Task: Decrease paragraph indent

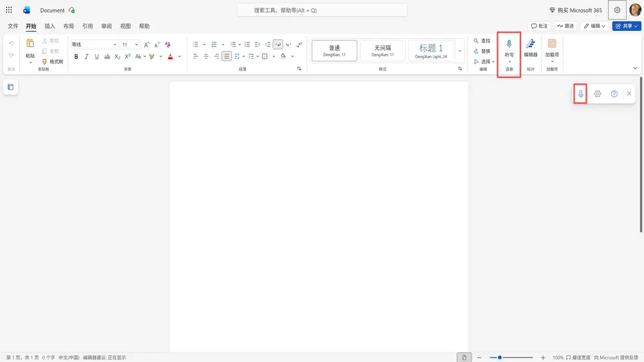Action: pos(258,44)
